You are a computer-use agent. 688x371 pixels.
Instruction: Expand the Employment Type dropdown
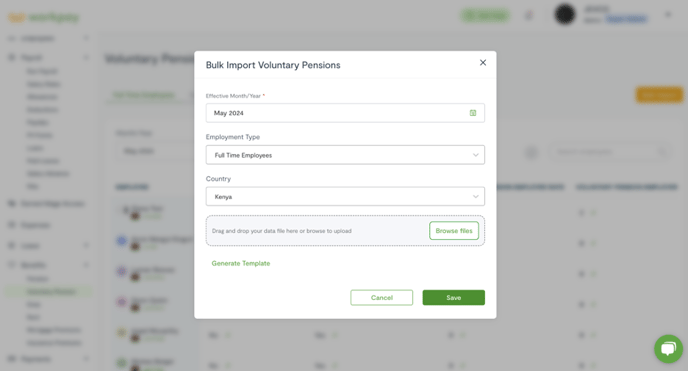[345, 155]
